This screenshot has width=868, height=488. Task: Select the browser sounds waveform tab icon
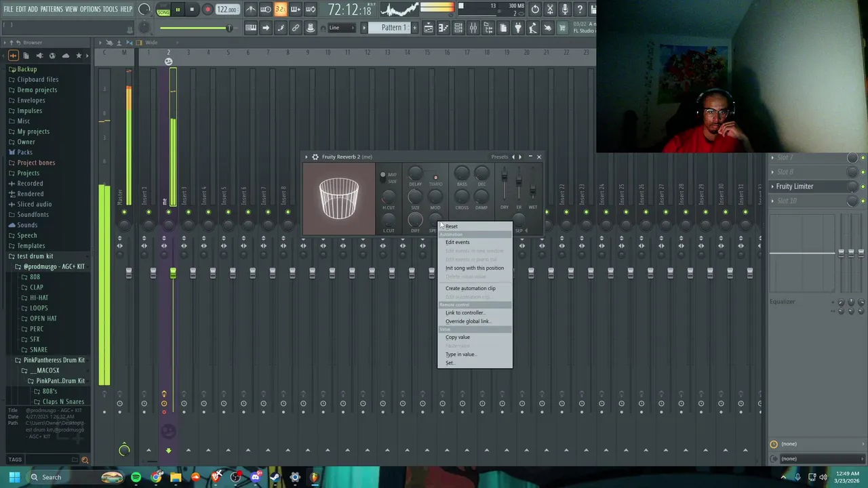pyautogui.click(x=13, y=56)
